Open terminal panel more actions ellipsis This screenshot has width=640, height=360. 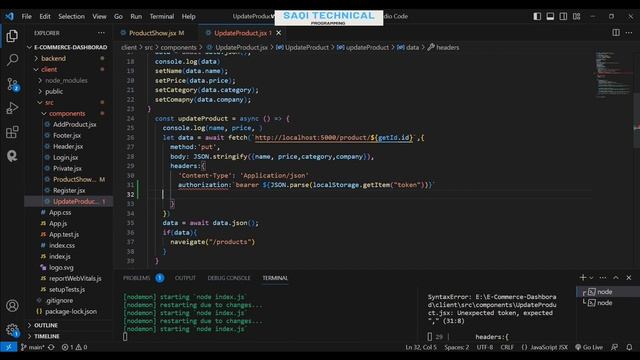coord(602,278)
